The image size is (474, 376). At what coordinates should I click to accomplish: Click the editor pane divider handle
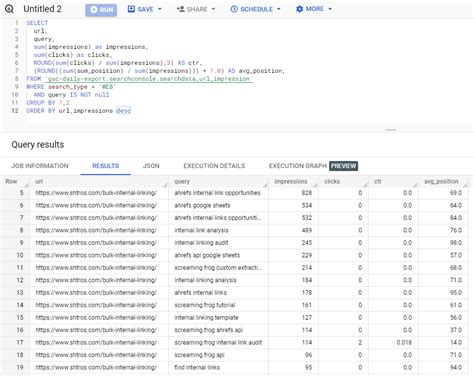click(390, 130)
